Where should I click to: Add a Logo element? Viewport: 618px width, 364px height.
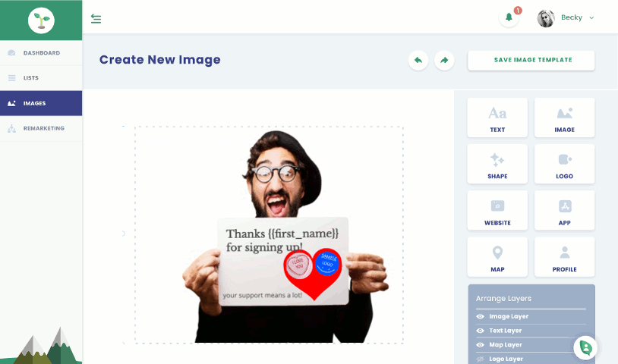click(564, 164)
